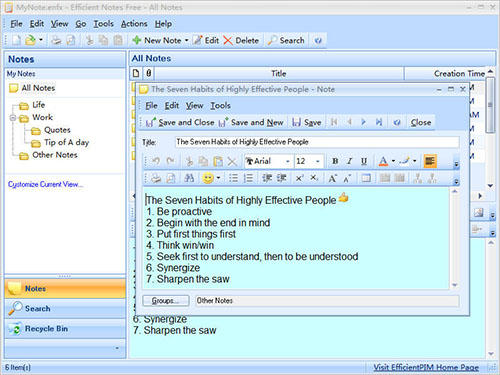Screen dimensions: 500x375
Task: Click Edit in the main toolbar
Action: point(206,40)
